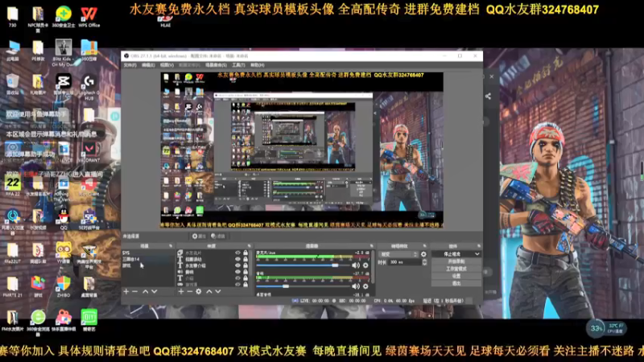Adjust the 麦克风/Aux volume slider
Screen dimensions: 644x362
[303, 265]
